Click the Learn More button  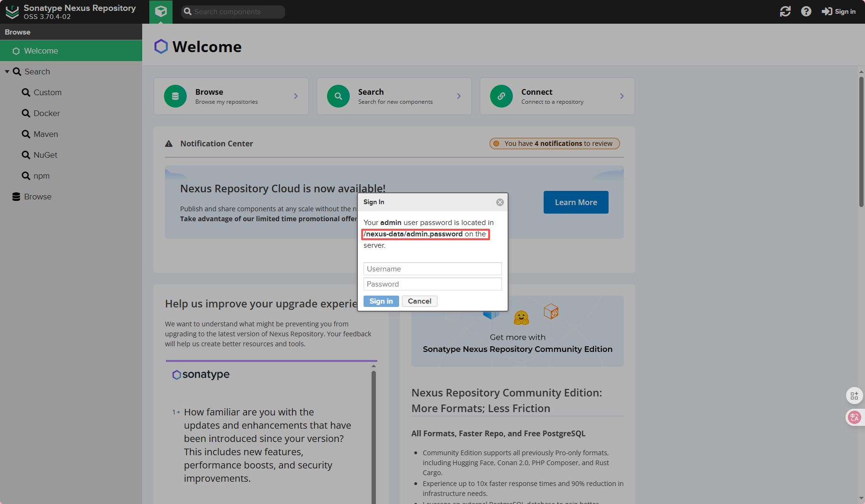pyautogui.click(x=576, y=202)
